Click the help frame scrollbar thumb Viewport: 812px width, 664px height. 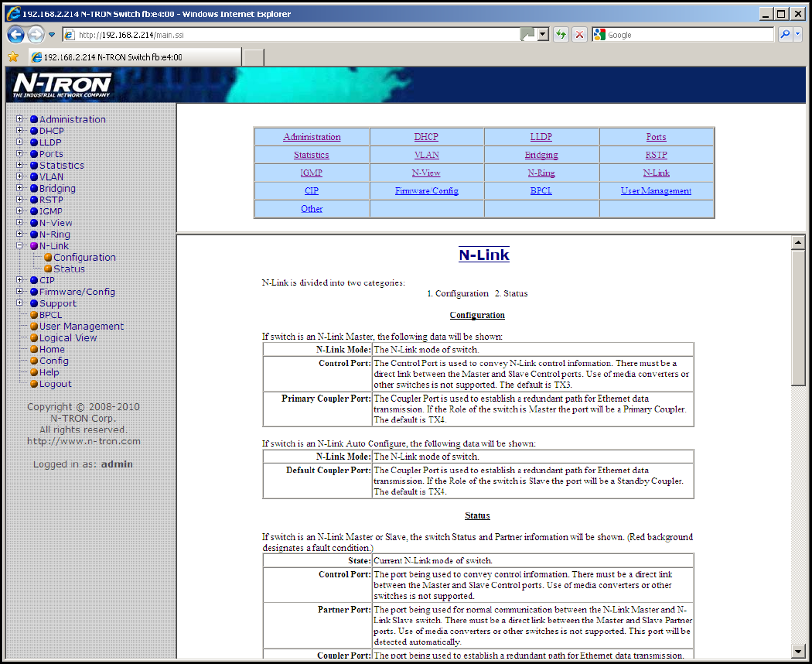(x=798, y=318)
